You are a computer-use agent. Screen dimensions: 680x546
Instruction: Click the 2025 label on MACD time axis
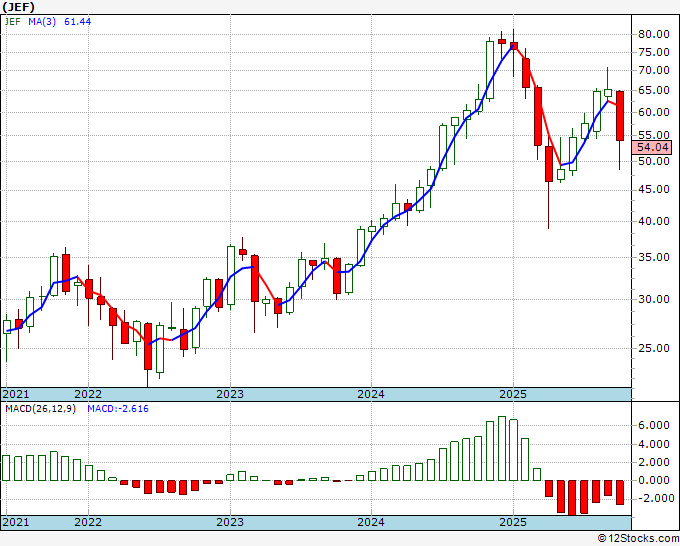(513, 522)
